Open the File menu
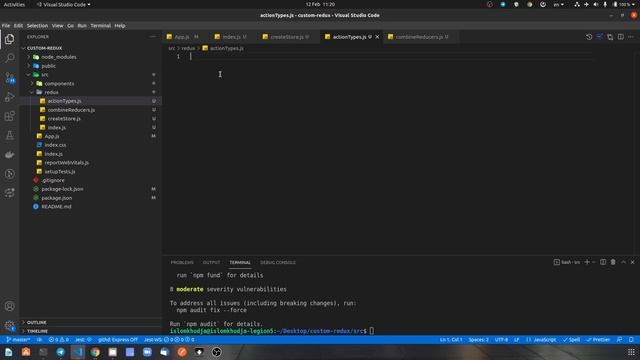Screen dimensions: 640x360 click(6, 25)
